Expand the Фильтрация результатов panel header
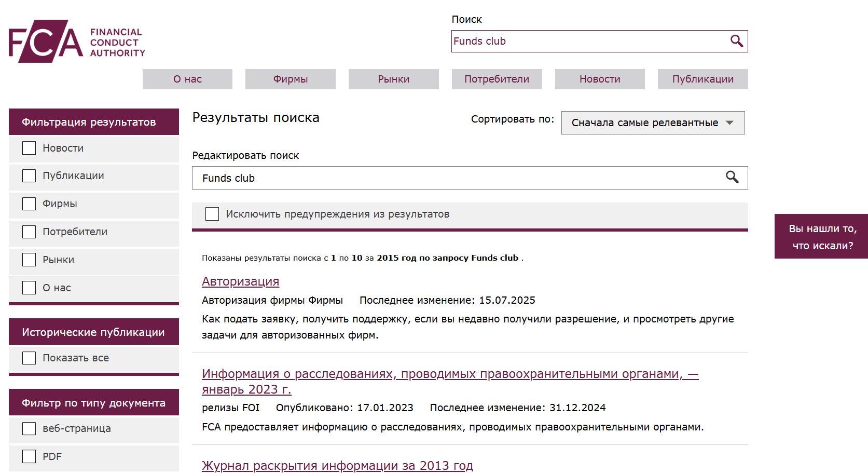The width and height of the screenshot is (868, 473). [x=94, y=122]
